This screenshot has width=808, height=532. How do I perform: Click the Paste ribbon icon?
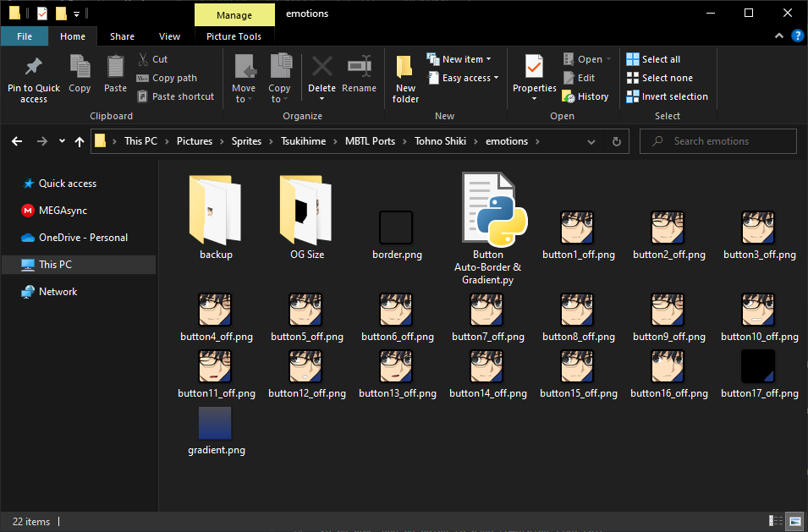115,67
